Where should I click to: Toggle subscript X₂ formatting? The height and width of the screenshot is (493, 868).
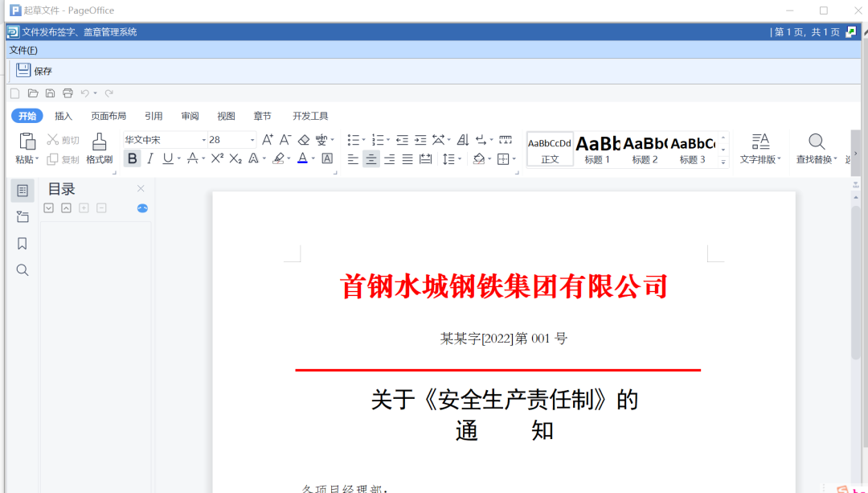(235, 159)
